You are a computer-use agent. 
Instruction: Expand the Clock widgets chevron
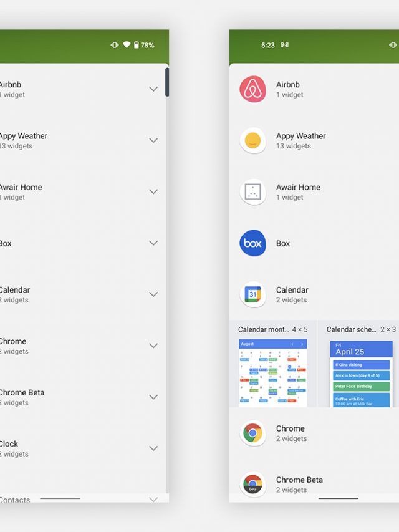coord(153,448)
